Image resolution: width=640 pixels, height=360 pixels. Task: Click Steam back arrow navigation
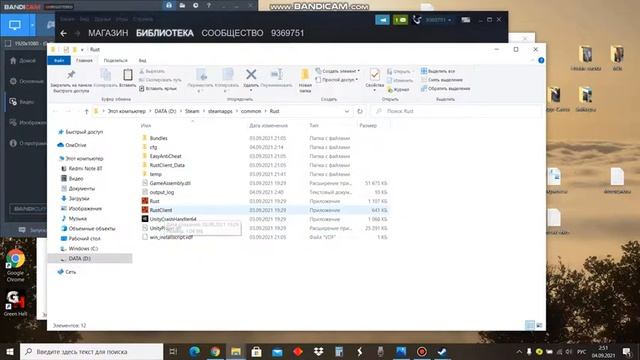point(63,33)
